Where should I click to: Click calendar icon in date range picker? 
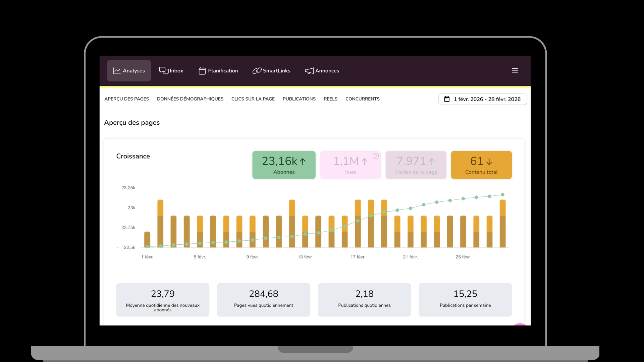click(x=447, y=99)
